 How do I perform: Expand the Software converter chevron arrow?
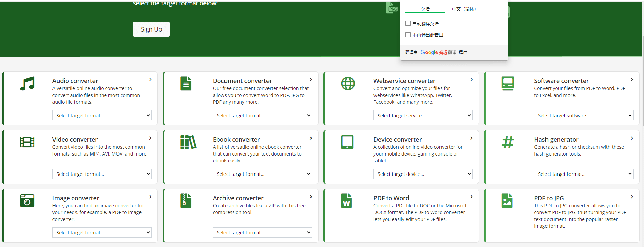point(632,79)
